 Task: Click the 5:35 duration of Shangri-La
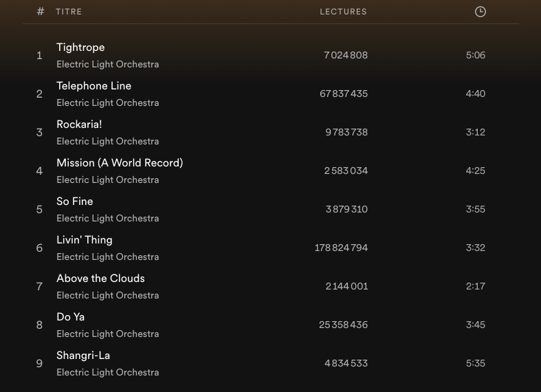(x=475, y=363)
